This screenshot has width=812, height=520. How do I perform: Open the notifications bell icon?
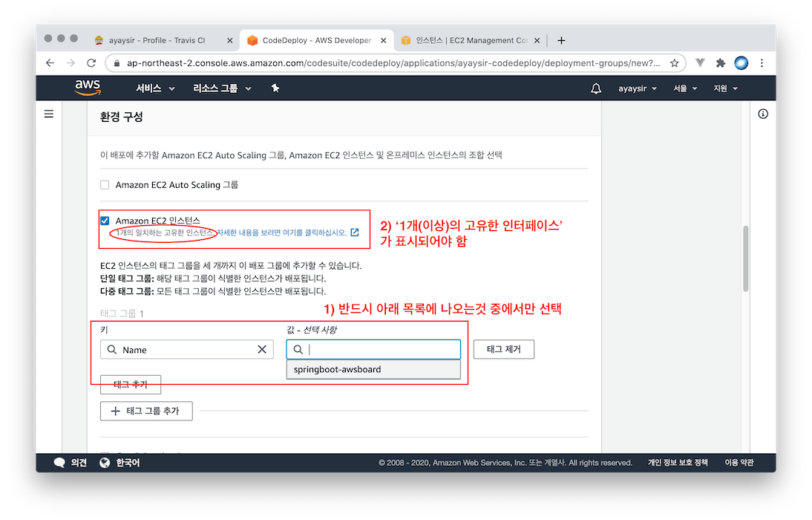(596, 88)
